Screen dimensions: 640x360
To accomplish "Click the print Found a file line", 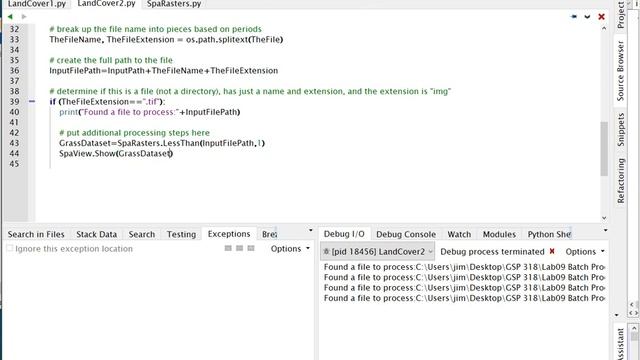I will click(149, 112).
